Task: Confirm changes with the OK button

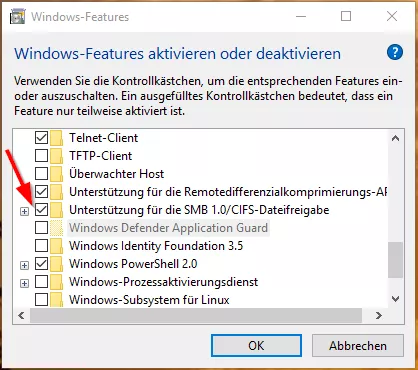Action: point(256,346)
